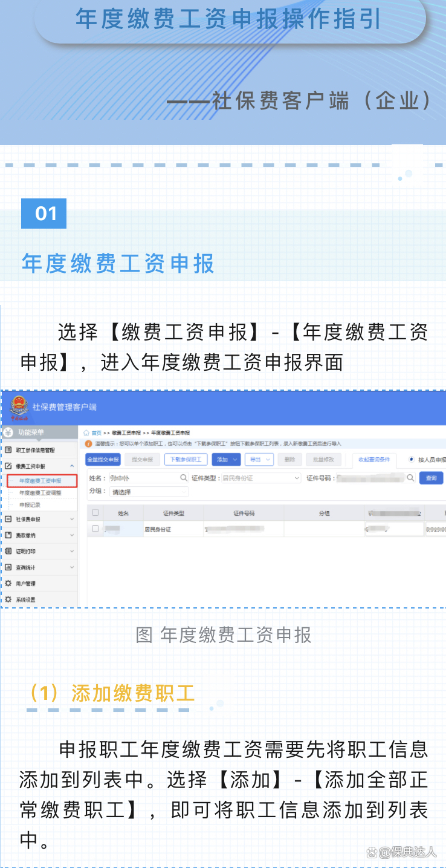Click the 系统设置 gear icon
Viewport: 446px width, 868px height.
pos(8,599)
